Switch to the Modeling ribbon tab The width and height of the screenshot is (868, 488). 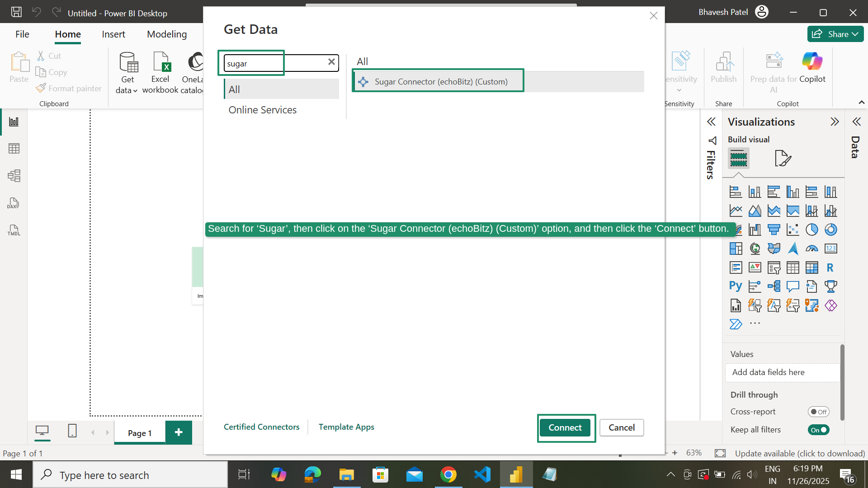click(x=166, y=34)
